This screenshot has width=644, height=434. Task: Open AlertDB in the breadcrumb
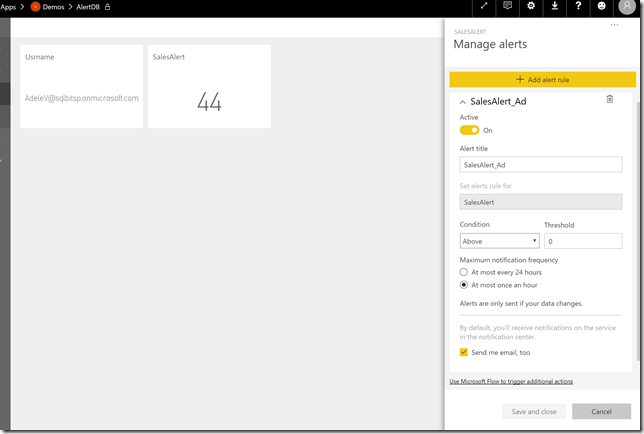[x=88, y=7]
